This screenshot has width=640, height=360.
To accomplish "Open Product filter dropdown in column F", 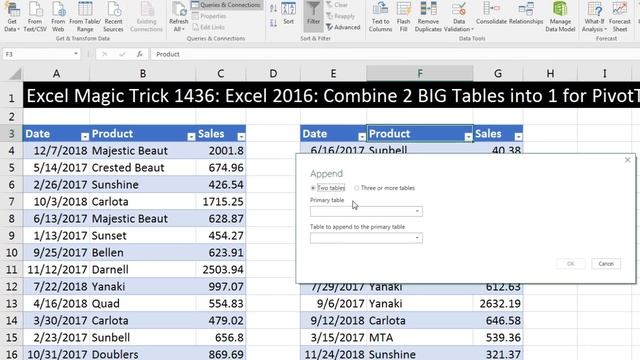I will 468,137.
